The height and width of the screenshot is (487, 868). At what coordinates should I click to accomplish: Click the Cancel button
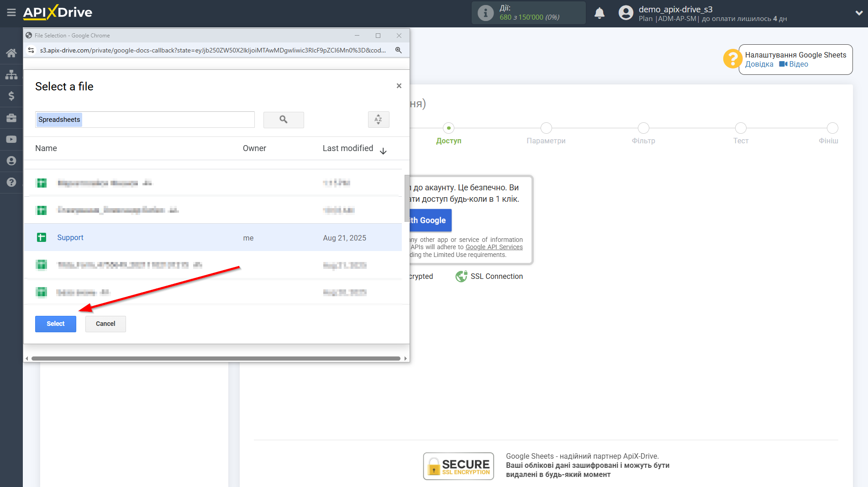(x=105, y=324)
